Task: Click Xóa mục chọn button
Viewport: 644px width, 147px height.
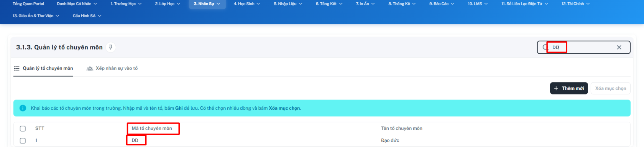Action: pyautogui.click(x=611, y=88)
